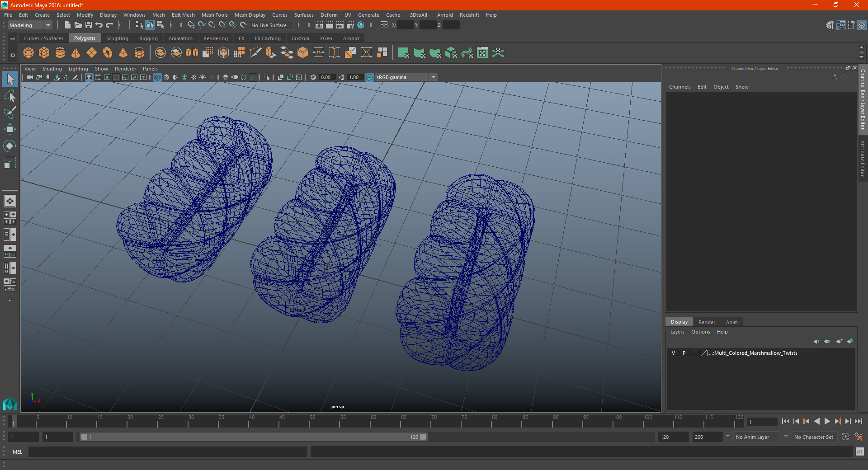The image size is (868, 470).
Task: Open the sRGB gamma view transform dropdown
Action: coord(406,77)
